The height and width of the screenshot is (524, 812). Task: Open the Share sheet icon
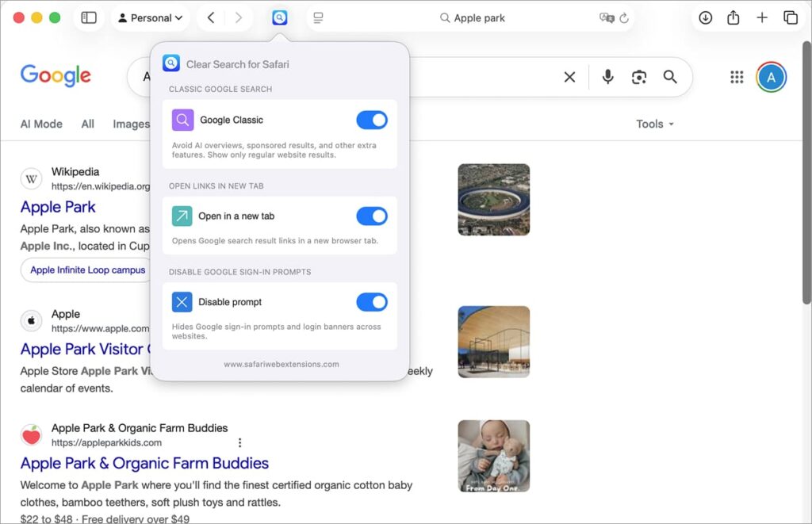pyautogui.click(x=733, y=17)
